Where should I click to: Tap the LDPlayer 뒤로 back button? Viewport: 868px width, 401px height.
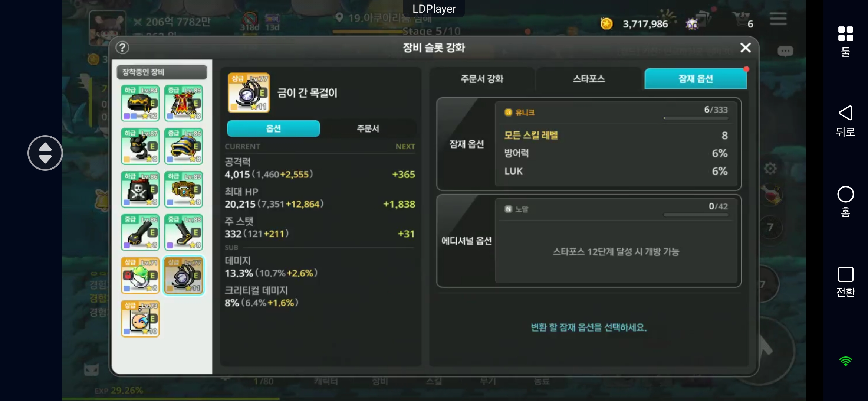(x=845, y=121)
